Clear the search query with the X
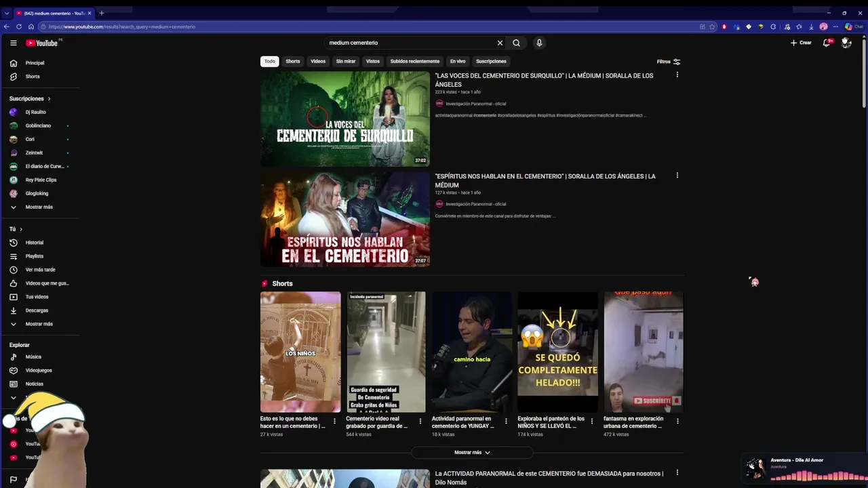Image resolution: width=868 pixels, height=488 pixels. click(x=500, y=43)
